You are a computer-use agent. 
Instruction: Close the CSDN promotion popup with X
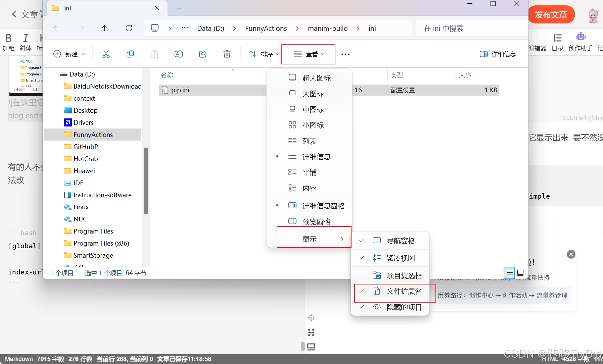(x=571, y=254)
